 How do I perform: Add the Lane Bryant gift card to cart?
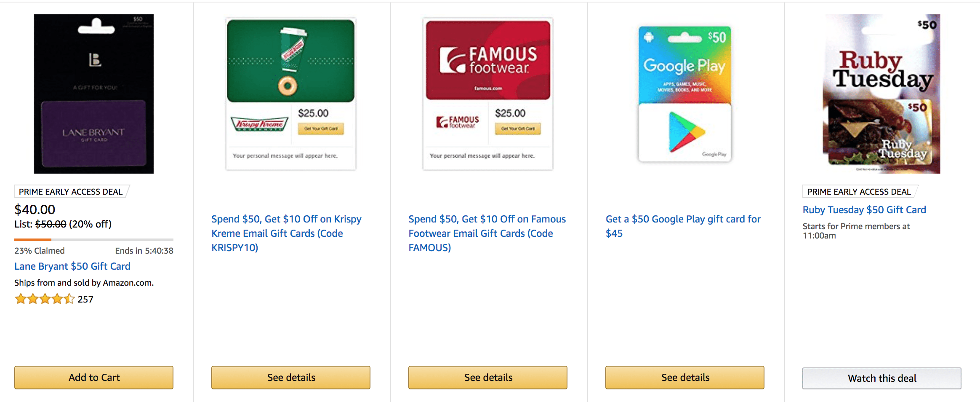tap(93, 378)
